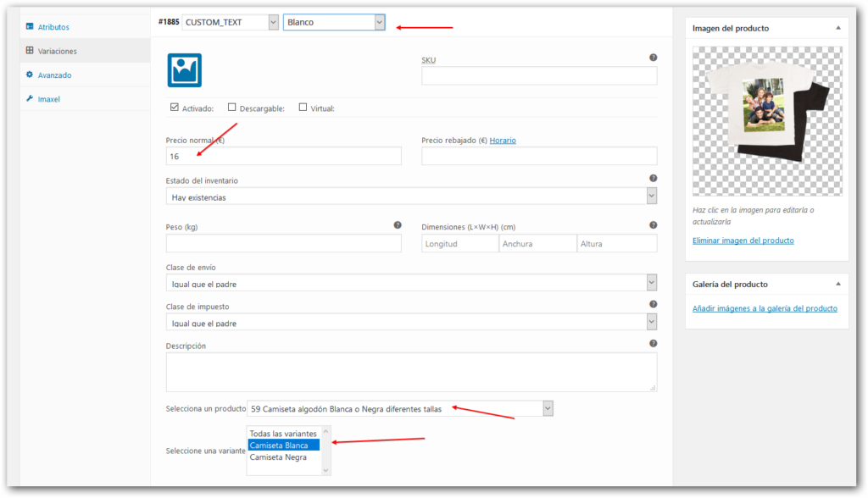Enable the Descargable checkbox
Screen dimensions: 868x498
[x=232, y=108]
